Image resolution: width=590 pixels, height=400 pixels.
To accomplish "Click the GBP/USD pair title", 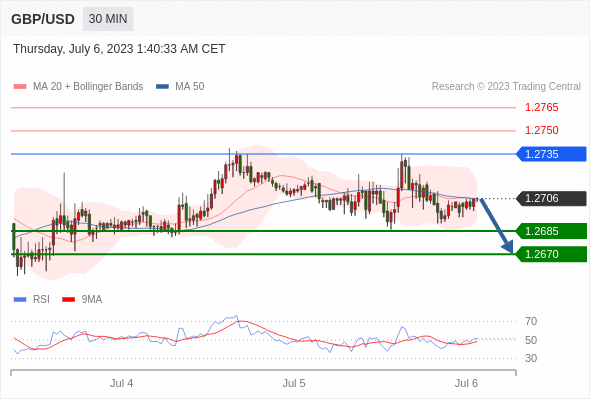I will (x=43, y=19).
